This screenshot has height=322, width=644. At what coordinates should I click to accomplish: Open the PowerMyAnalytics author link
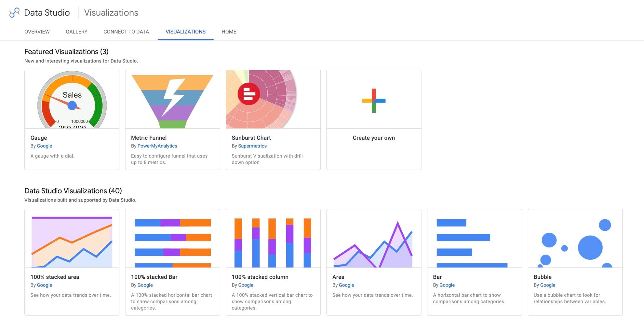click(x=157, y=146)
